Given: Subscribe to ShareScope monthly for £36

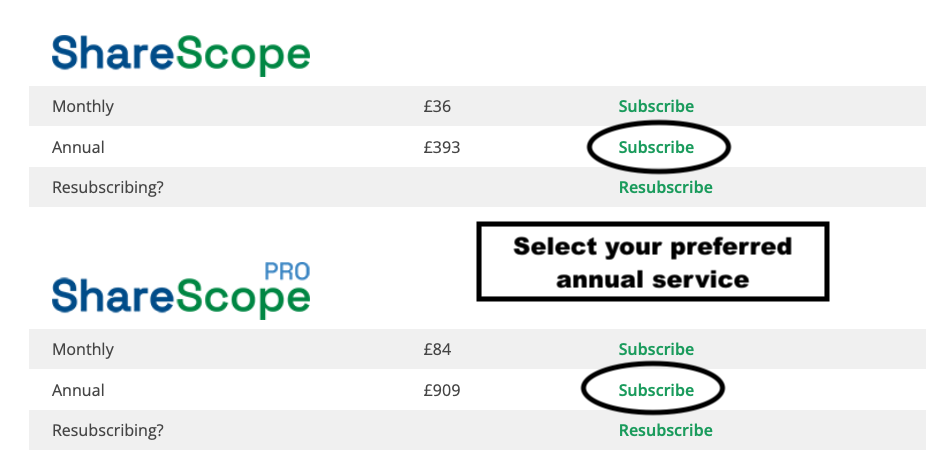Looking at the screenshot, I should tap(656, 106).
